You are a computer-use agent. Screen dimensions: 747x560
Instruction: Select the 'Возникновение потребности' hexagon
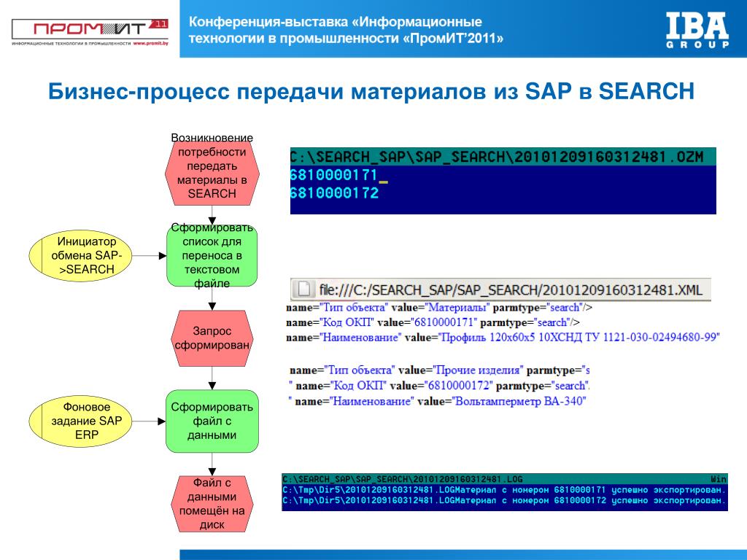212,173
